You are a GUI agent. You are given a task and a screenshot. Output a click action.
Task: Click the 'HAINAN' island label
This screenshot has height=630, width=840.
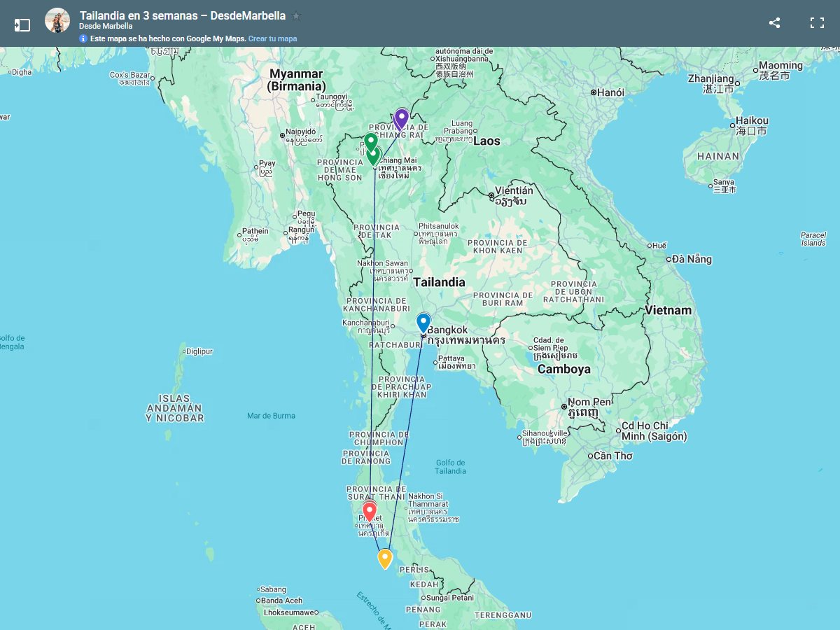718,156
